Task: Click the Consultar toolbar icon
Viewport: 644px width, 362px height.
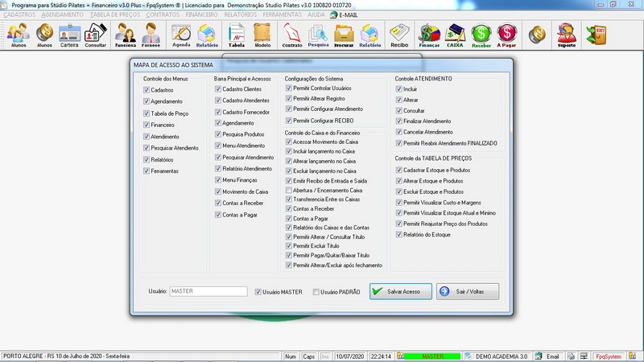Action: pos(96,35)
